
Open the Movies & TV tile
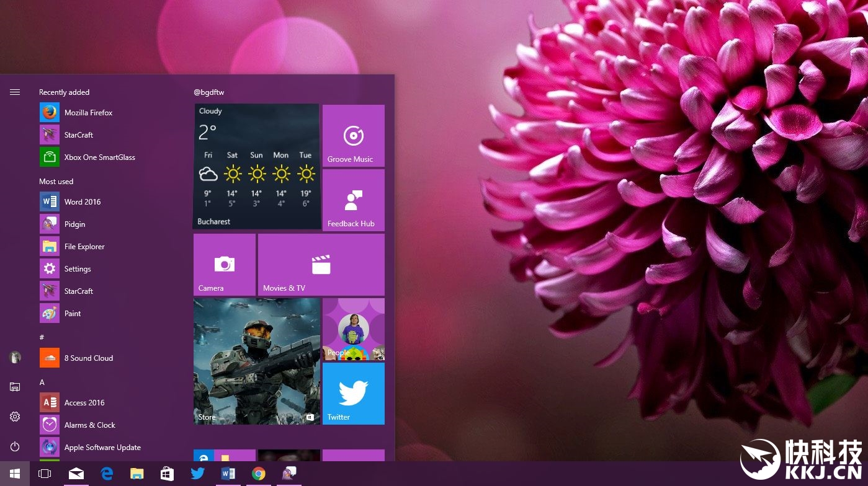click(321, 265)
